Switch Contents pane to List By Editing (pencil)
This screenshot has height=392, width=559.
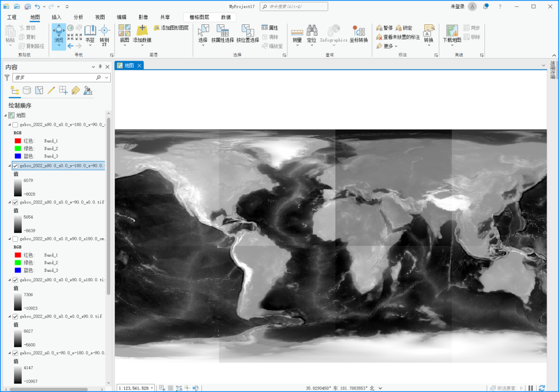pos(51,90)
